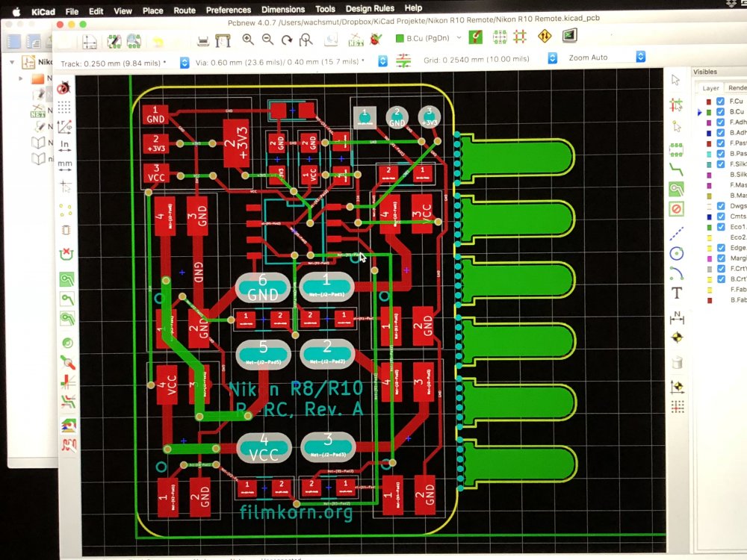Open the Zoom Auto dropdown

click(640, 57)
